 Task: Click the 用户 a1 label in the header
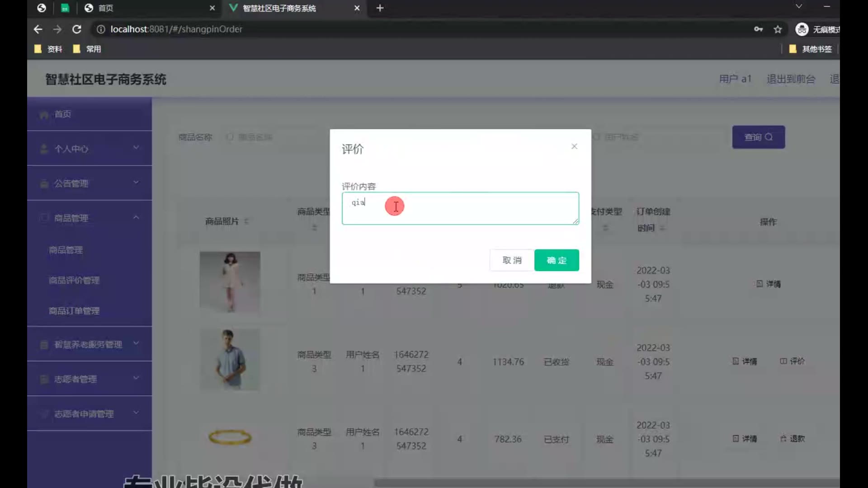pos(735,79)
